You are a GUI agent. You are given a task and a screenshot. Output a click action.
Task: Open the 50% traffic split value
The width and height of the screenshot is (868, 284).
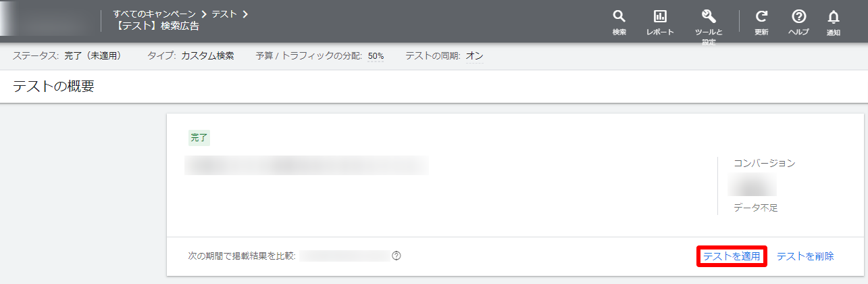click(376, 56)
